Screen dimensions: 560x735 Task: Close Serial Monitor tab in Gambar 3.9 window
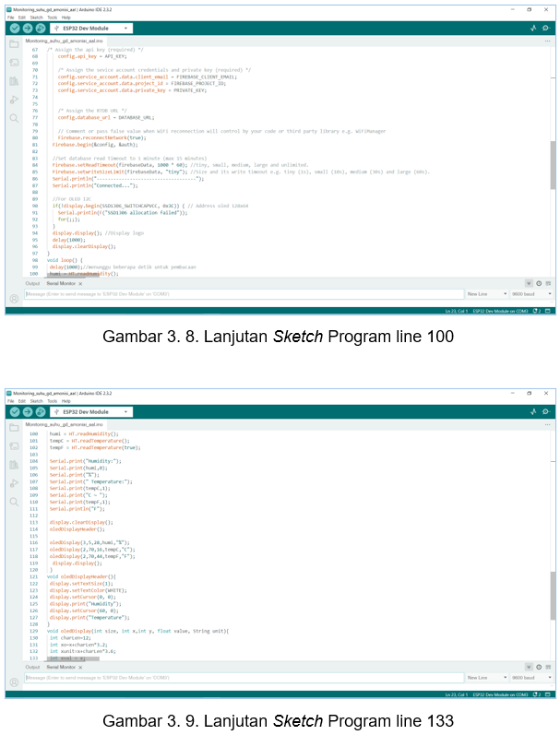coord(80,667)
